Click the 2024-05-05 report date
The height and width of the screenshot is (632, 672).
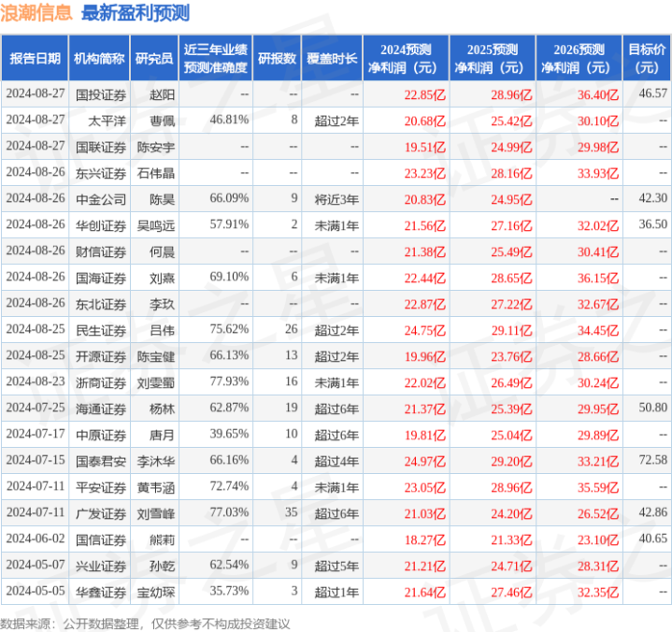(36, 591)
